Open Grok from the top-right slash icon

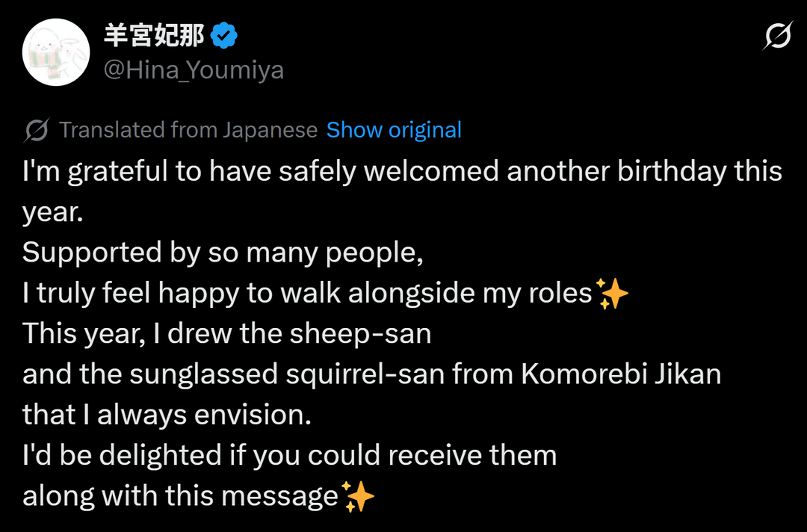coord(777,36)
